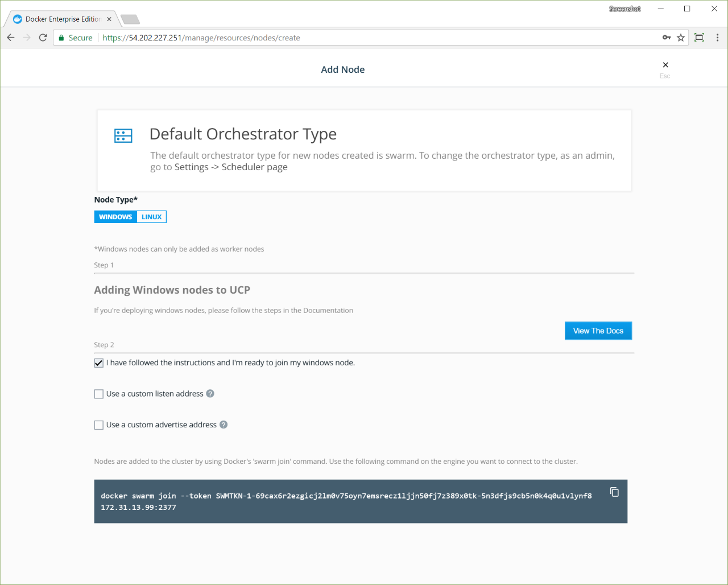Image resolution: width=728 pixels, height=585 pixels.
Task: Click the help icon beside custom listen address
Action: [210, 394]
